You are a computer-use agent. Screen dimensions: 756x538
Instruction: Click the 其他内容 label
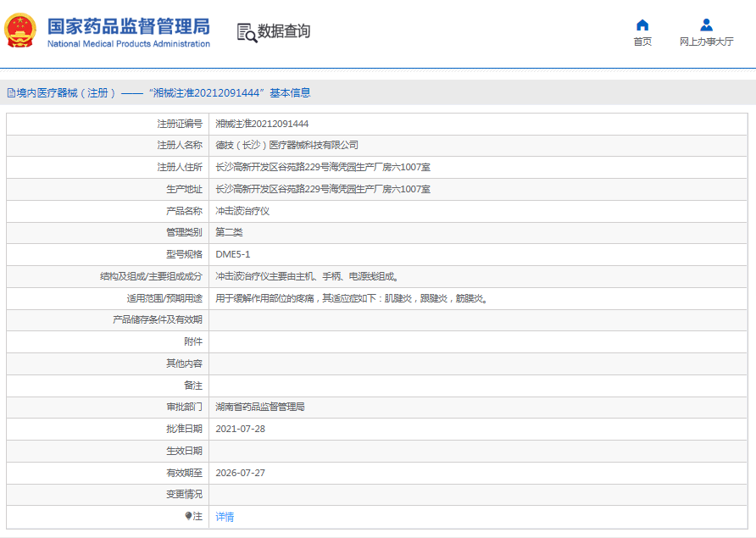click(184, 363)
